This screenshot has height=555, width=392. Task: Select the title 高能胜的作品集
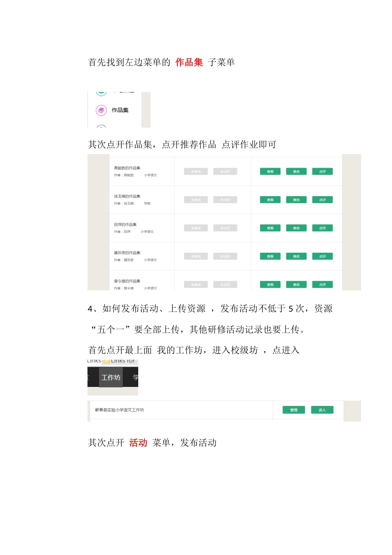click(127, 168)
